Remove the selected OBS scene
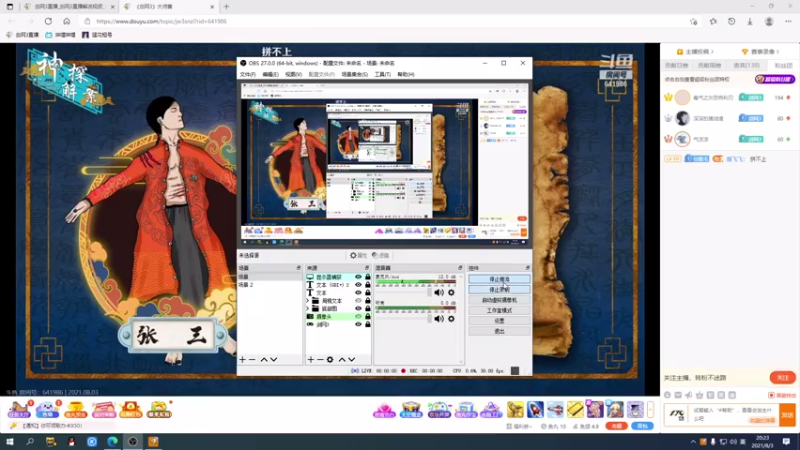The height and width of the screenshot is (450, 800). [x=252, y=360]
